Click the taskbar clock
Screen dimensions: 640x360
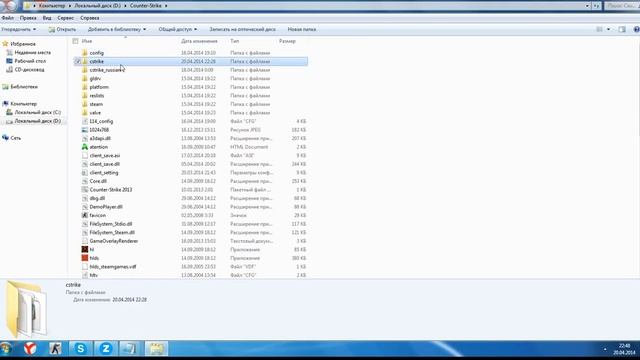(x=624, y=349)
